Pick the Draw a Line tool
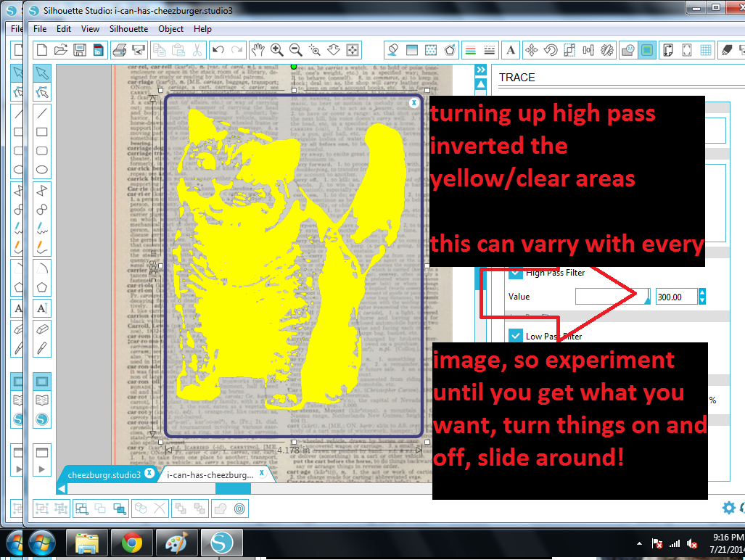 pos(42,112)
